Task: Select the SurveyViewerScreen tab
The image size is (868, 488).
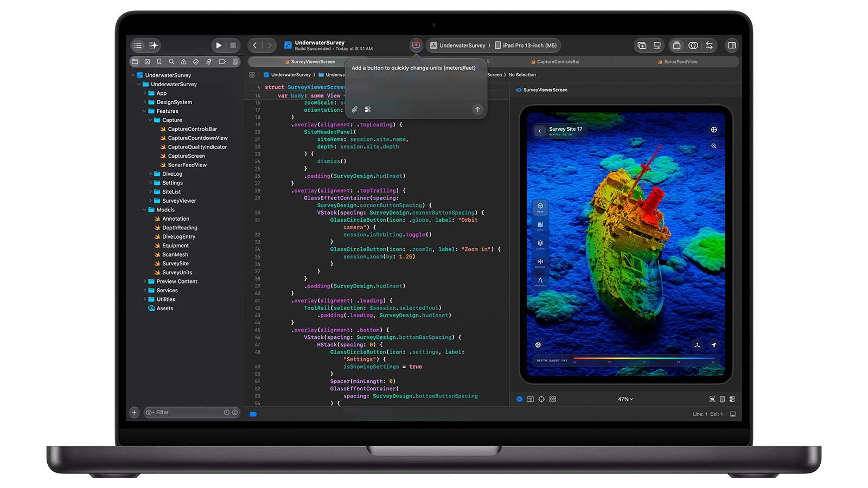Action: pyautogui.click(x=310, y=62)
